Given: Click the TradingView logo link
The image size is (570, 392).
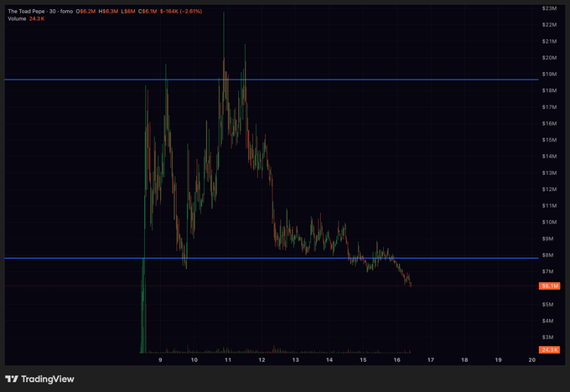Looking at the screenshot, I should (x=39, y=379).
